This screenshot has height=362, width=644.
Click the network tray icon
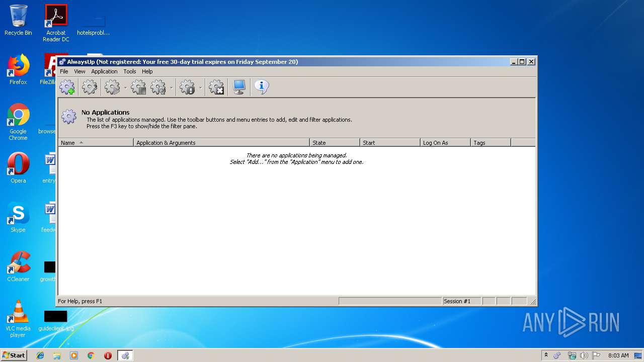[572, 355]
